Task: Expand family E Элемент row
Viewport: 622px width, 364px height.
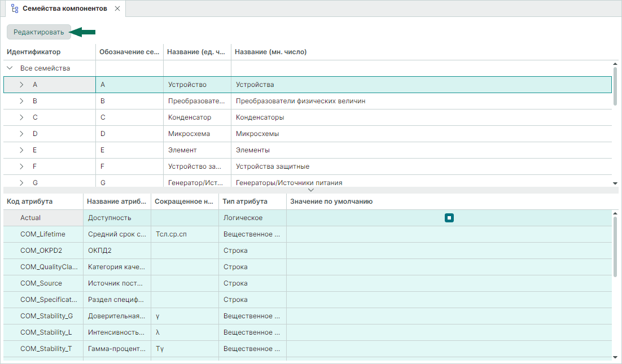Action: (21, 150)
